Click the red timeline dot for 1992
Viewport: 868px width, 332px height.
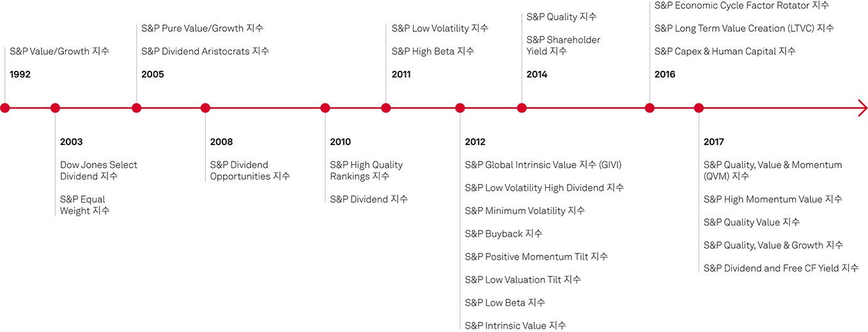[x=5, y=108]
